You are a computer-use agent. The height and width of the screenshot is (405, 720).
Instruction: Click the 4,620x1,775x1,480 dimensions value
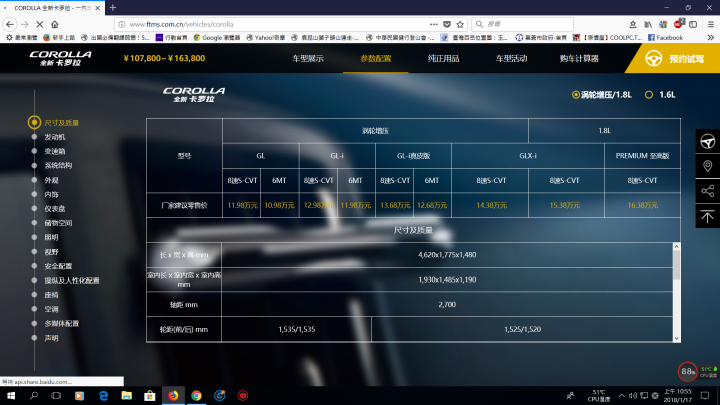tap(447, 255)
